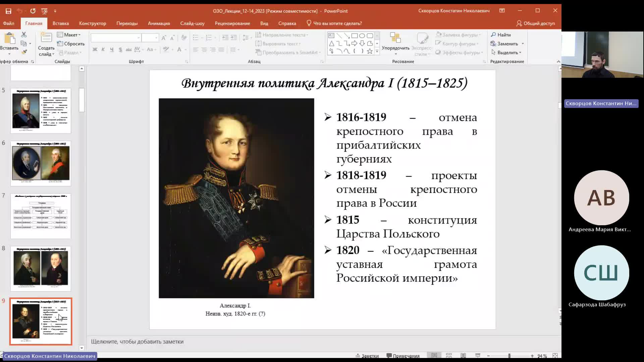Click zoom in plus button

[x=532, y=356]
